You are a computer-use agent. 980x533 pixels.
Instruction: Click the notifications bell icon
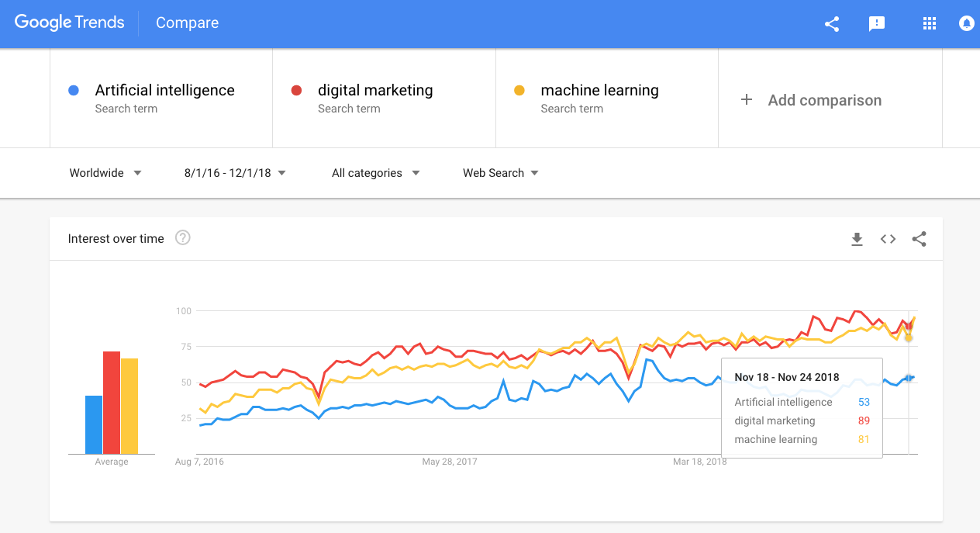point(966,23)
